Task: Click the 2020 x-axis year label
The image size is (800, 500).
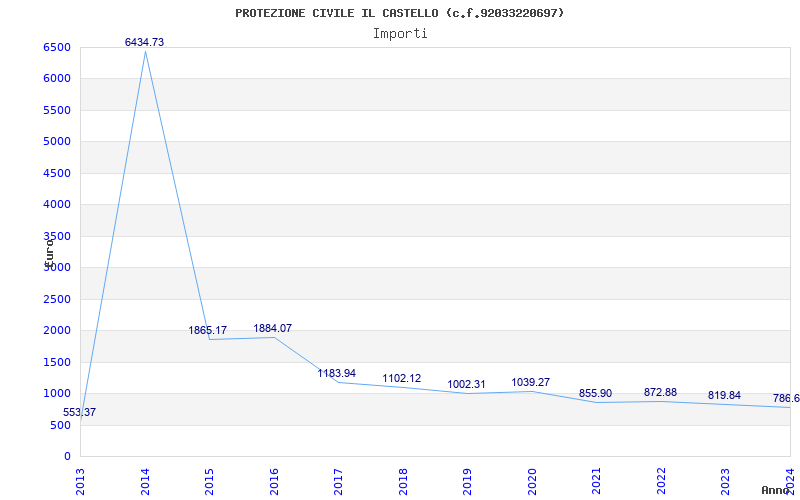Action: pos(532,481)
